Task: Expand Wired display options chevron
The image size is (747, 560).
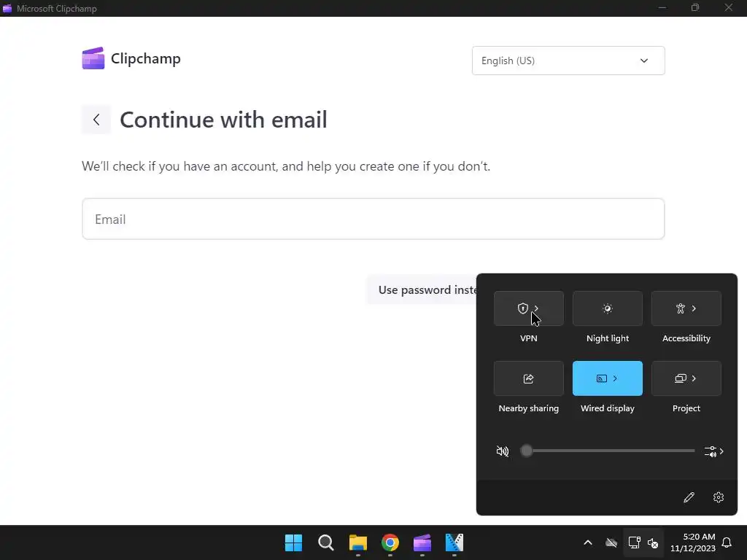Action: pos(615,378)
